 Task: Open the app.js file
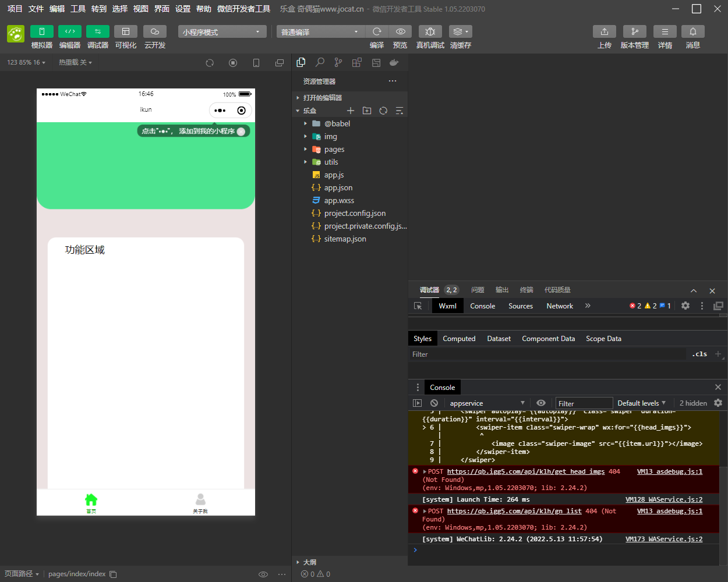[x=349, y=175]
